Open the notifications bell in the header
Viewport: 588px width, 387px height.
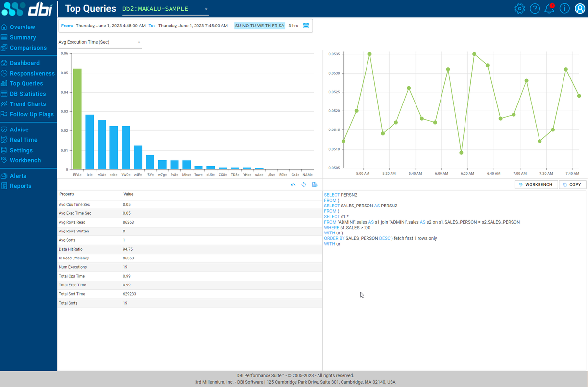click(549, 8)
